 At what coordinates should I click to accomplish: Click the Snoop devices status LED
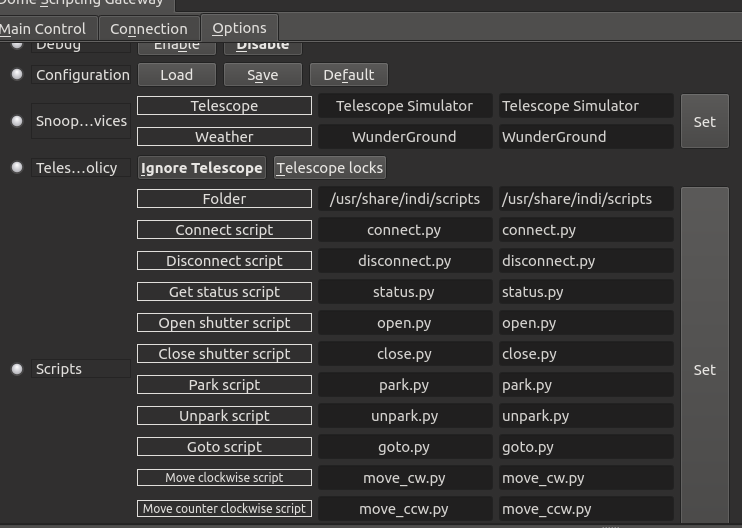tap(16, 121)
